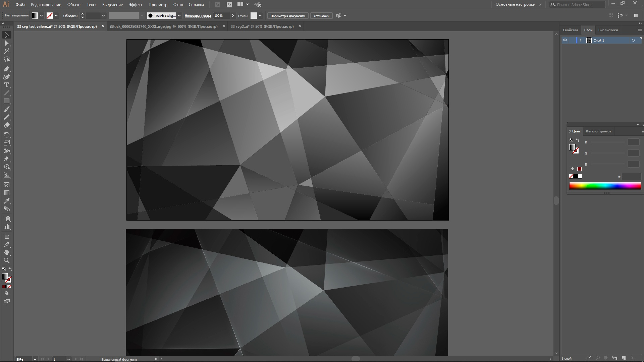Swap fill and stroke in Цвет panel

578,140
